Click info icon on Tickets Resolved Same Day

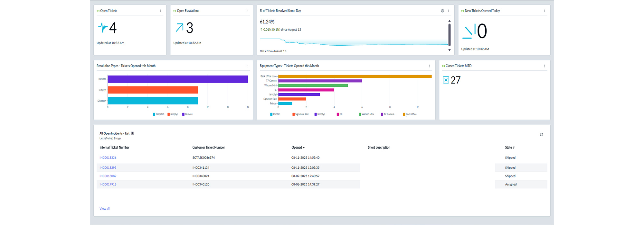(x=442, y=11)
